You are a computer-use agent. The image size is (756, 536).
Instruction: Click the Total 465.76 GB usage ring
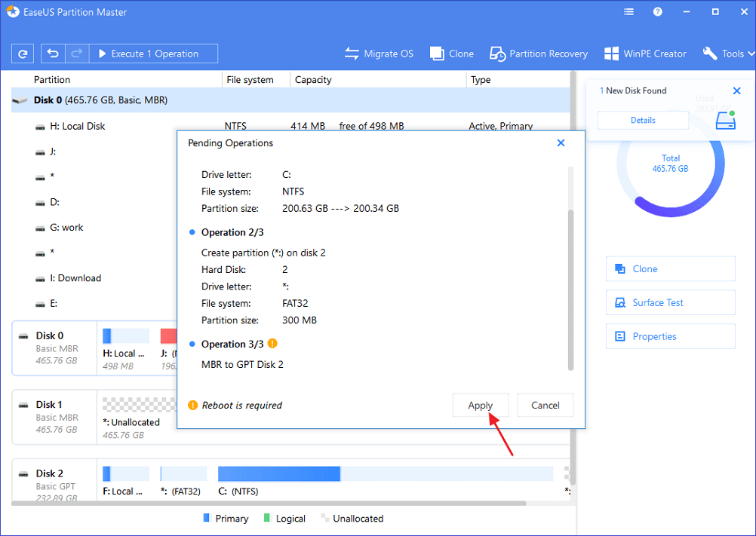[670, 164]
